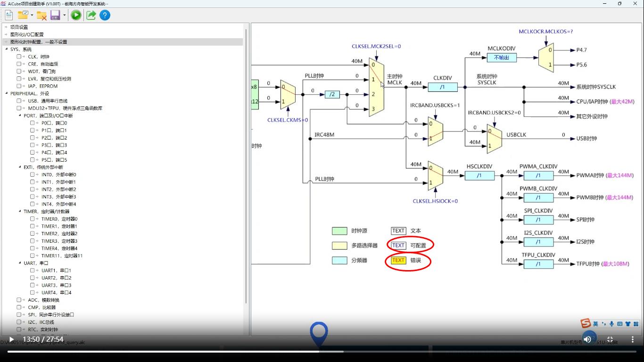Click the close project folder icon with red X

41,15
